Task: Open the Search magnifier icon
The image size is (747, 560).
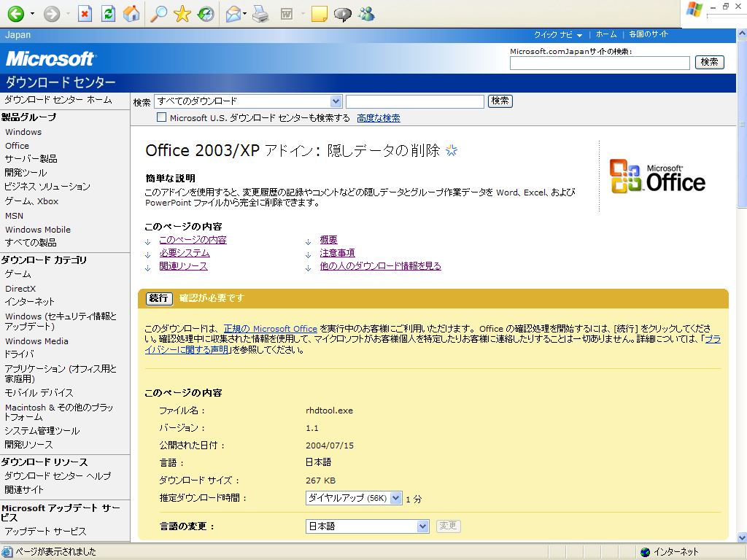Action: click(158, 14)
